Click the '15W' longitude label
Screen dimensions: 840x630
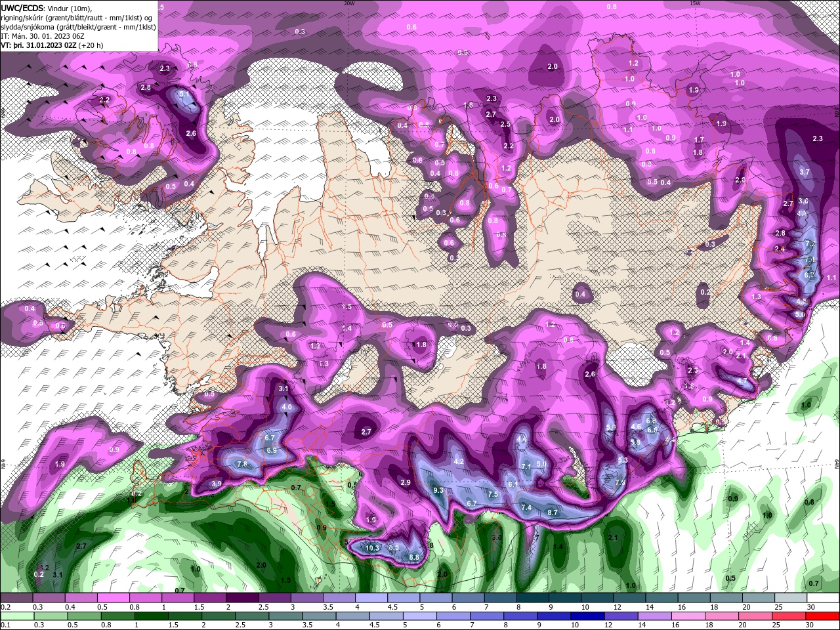(695, 3)
